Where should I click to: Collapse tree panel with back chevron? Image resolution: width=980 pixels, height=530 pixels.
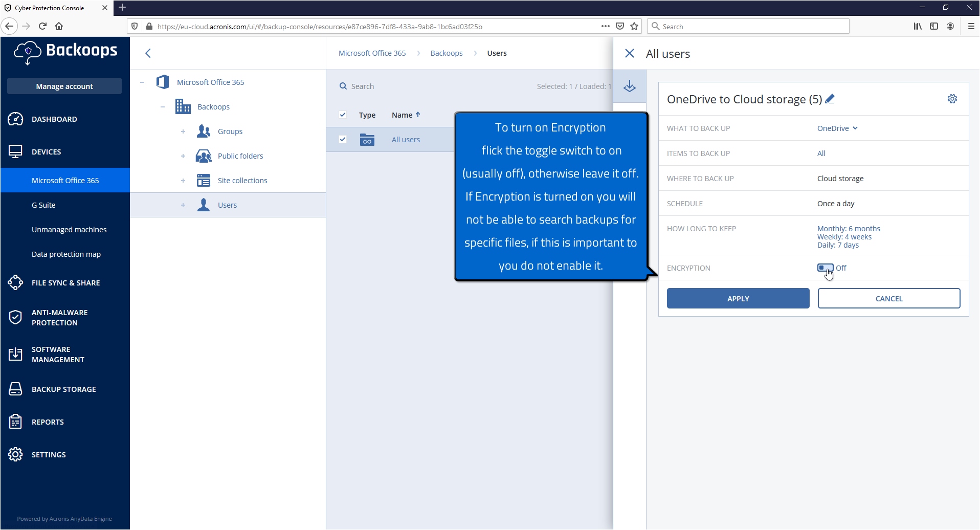148,53
